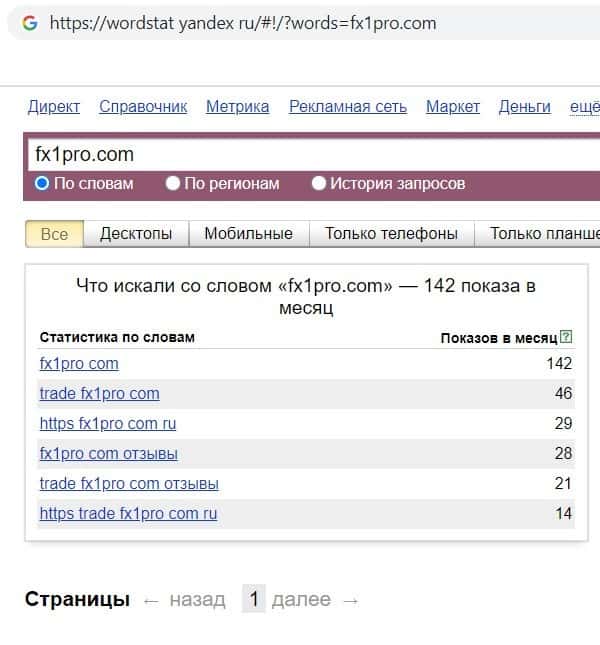
Task: Open the 'Только телефоны' tab
Action: click(x=391, y=234)
